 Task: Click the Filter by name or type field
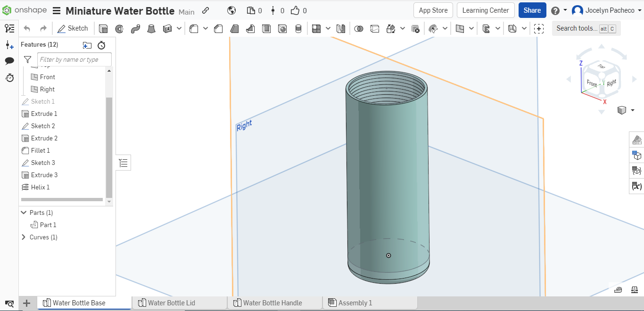[74, 59]
